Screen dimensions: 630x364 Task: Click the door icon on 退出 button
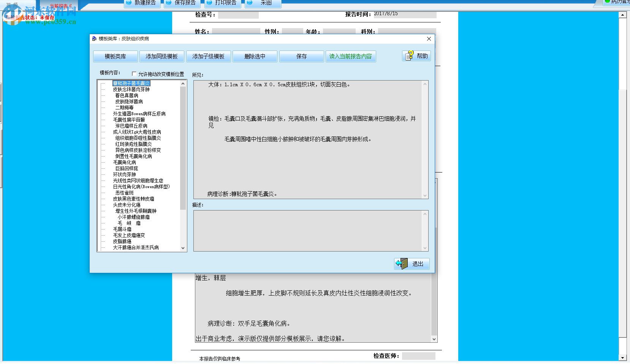(x=401, y=263)
